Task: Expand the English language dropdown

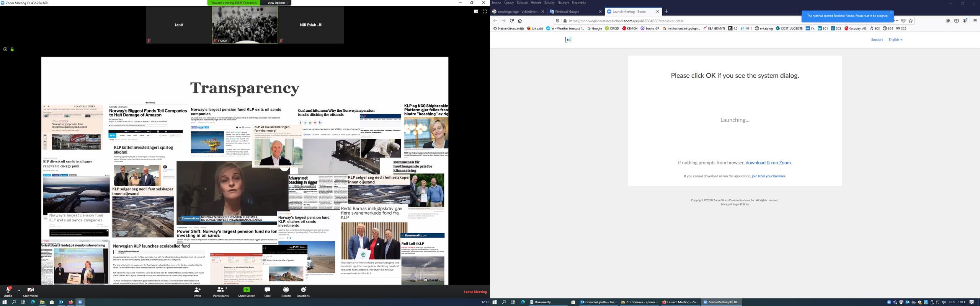Action: pyautogui.click(x=895, y=40)
